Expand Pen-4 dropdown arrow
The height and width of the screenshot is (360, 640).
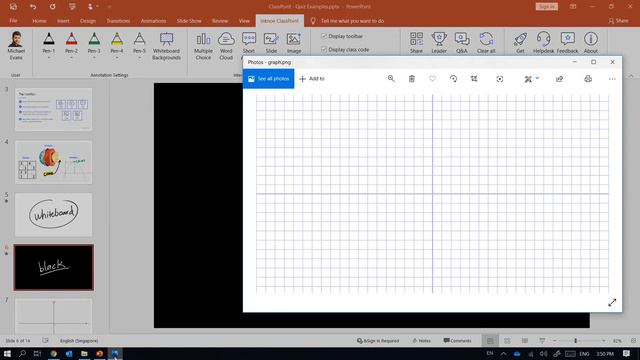(117, 58)
